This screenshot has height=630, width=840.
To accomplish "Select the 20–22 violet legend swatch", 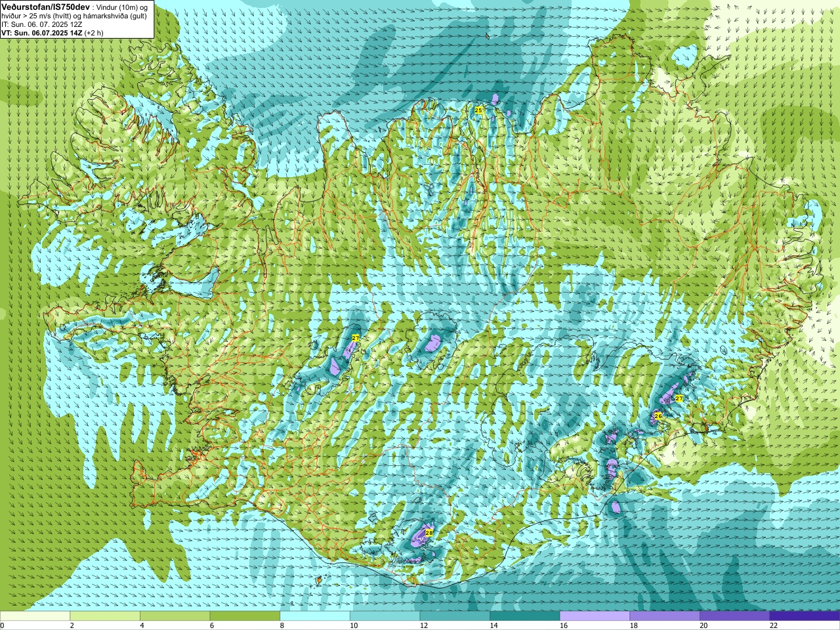I will [735, 616].
